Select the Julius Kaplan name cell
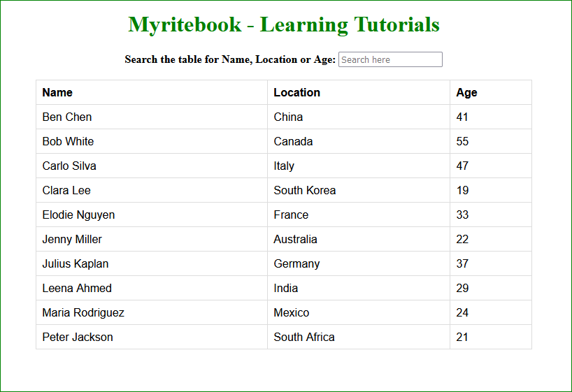Viewport: 572px width, 392px height. point(76,263)
